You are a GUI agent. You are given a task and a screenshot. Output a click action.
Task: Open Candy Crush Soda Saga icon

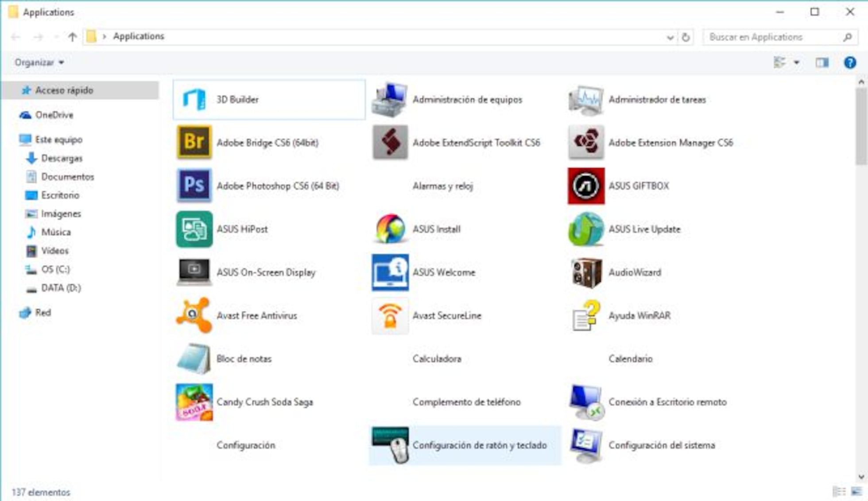pyautogui.click(x=194, y=402)
